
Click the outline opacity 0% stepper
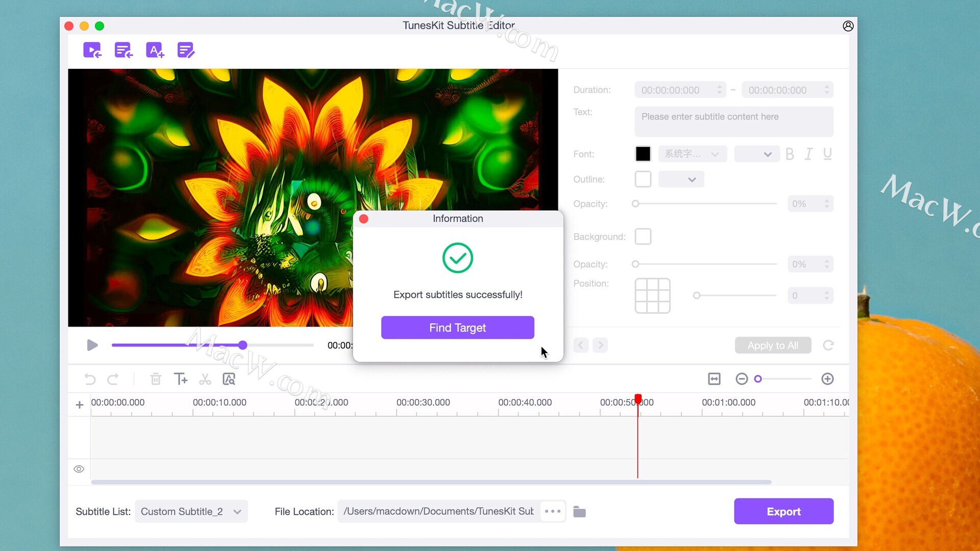tap(810, 204)
